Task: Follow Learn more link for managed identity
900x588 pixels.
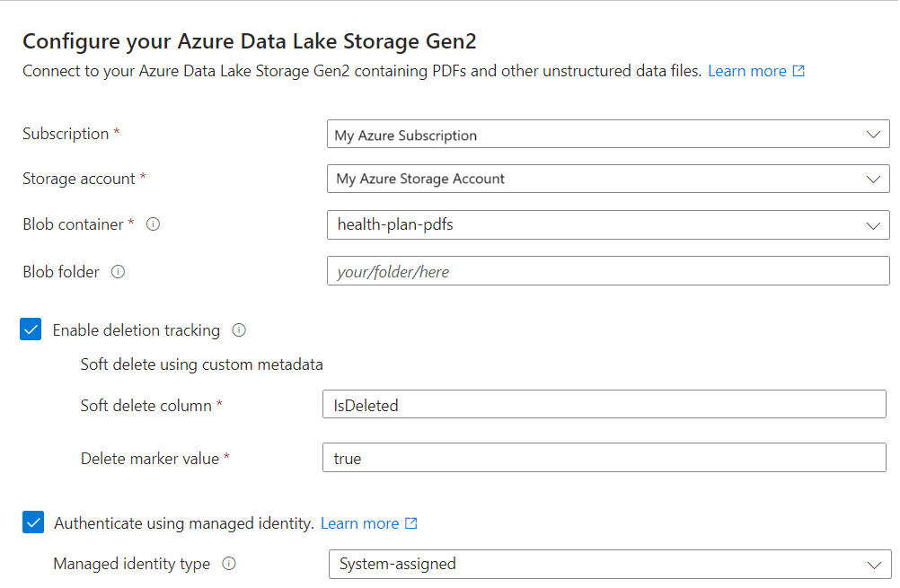Action: click(359, 523)
